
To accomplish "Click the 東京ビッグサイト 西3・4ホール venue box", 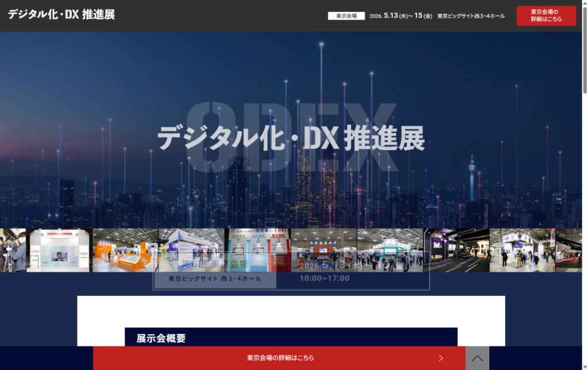I will coord(215,279).
